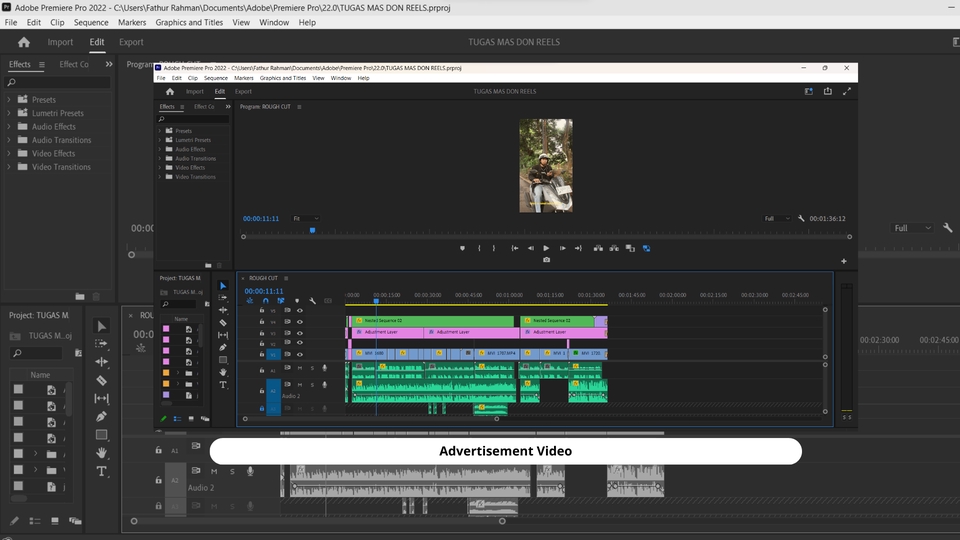Select the Hand tool in the large outer Tools panel
Screen dimensions: 960x540
(101, 453)
